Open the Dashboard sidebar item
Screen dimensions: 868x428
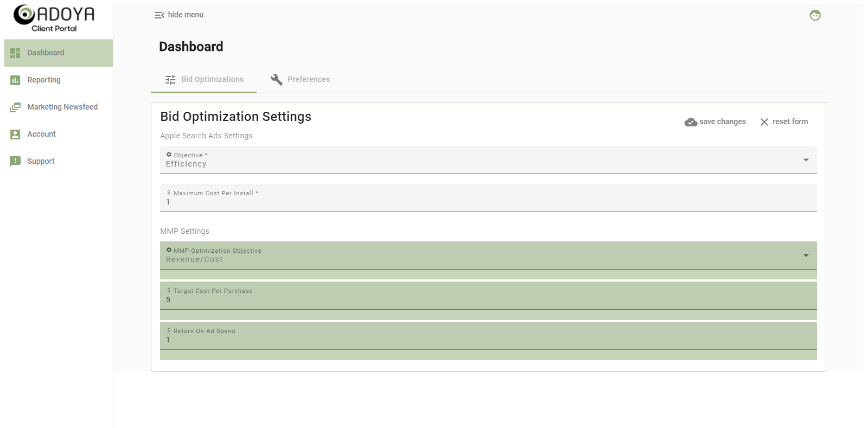click(x=59, y=53)
